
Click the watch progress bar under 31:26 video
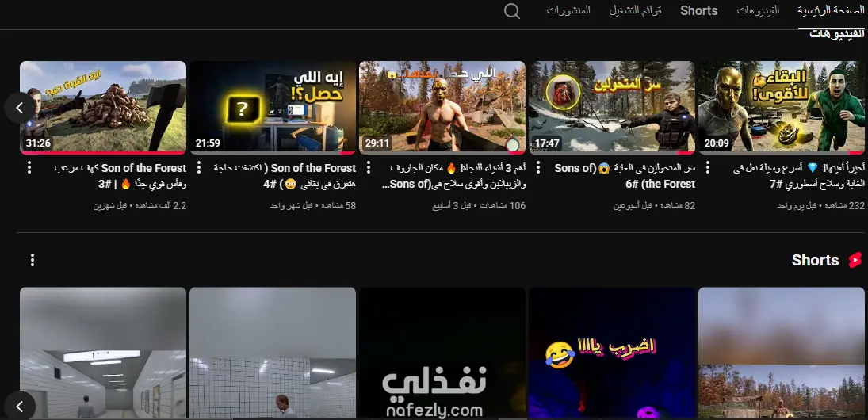tap(103, 152)
